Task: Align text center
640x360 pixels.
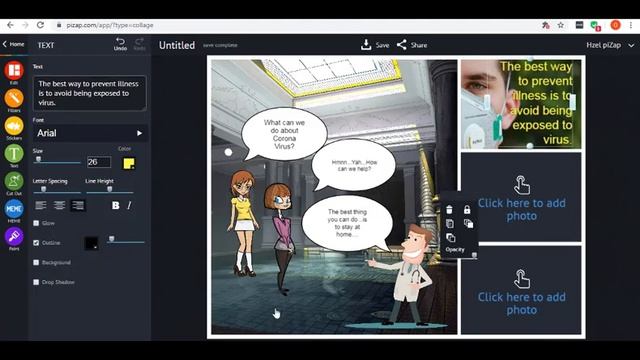Action: [59, 205]
